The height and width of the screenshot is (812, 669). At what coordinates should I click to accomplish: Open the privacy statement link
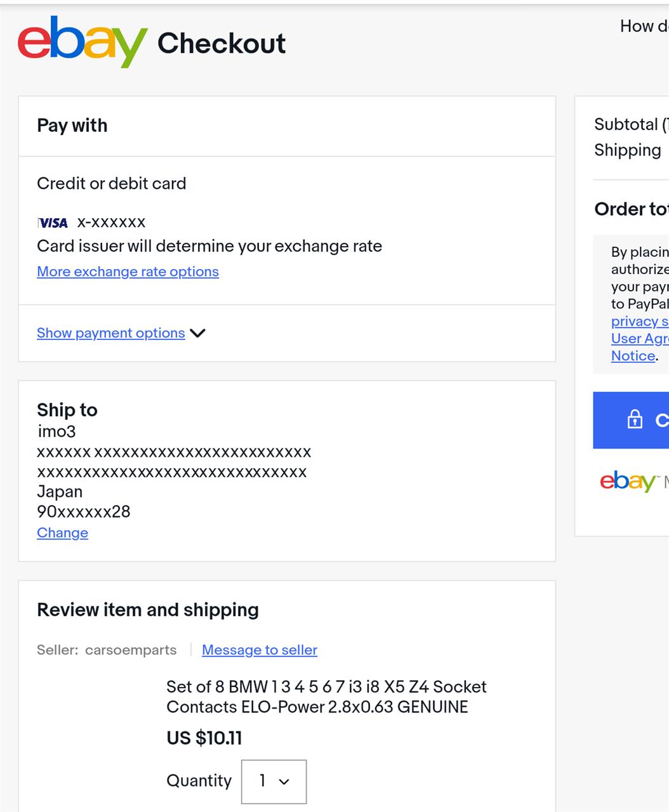pos(640,321)
